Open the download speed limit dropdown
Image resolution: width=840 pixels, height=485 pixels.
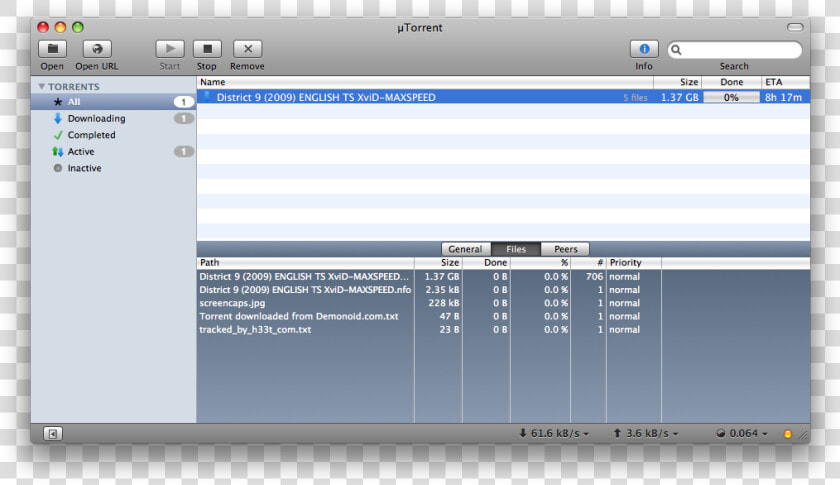[554, 433]
